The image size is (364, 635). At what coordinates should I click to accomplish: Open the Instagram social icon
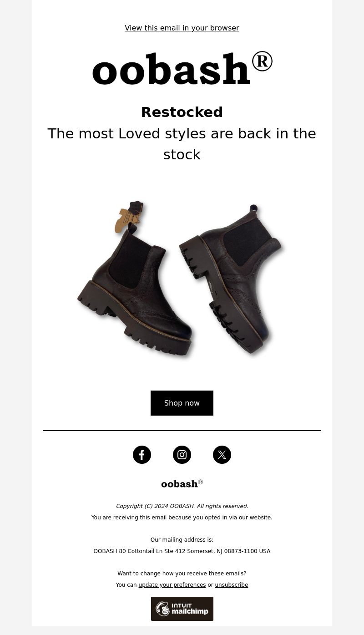(182, 455)
